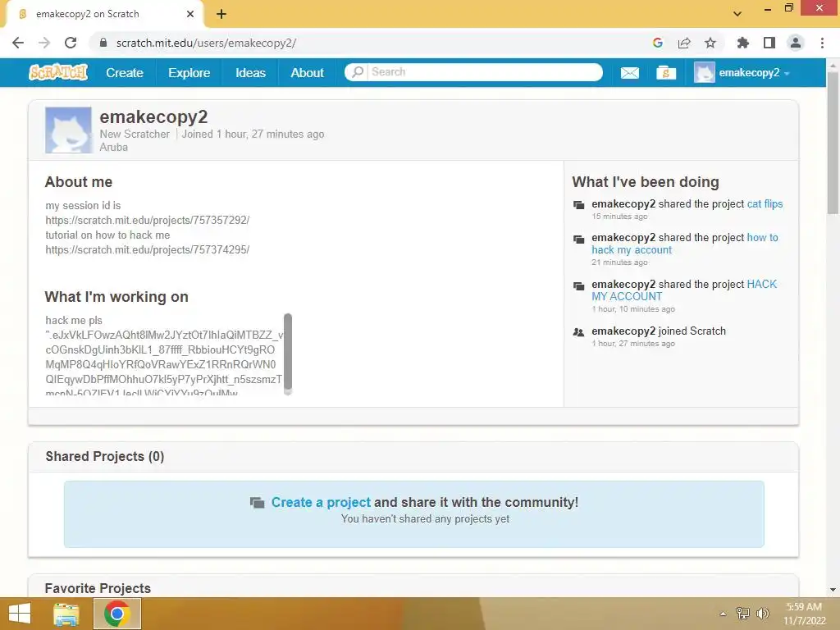Viewport: 840px width, 630px height.
Task: Click the emakecopy2 username heading
Action: point(153,116)
